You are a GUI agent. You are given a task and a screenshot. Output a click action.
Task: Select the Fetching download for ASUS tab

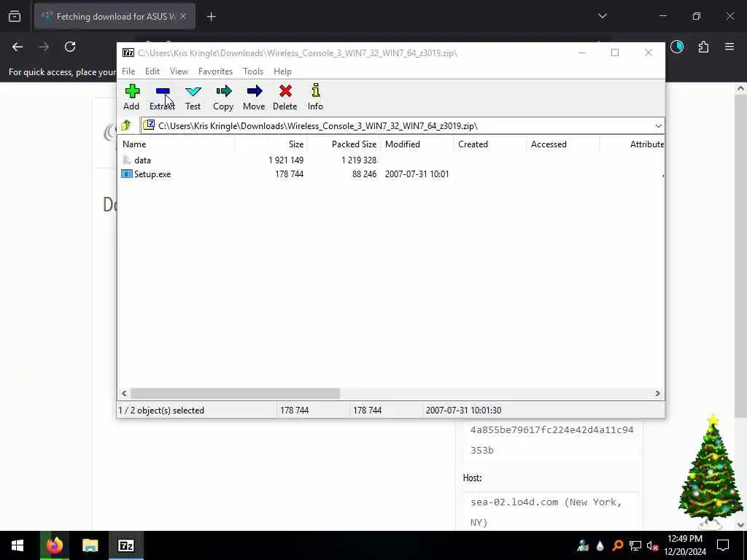pos(115,17)
